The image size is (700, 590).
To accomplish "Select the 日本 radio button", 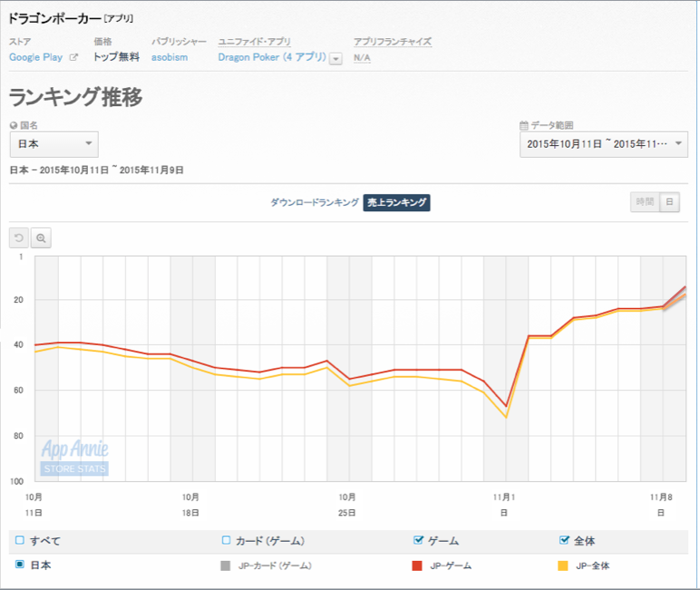I will 20,564.
